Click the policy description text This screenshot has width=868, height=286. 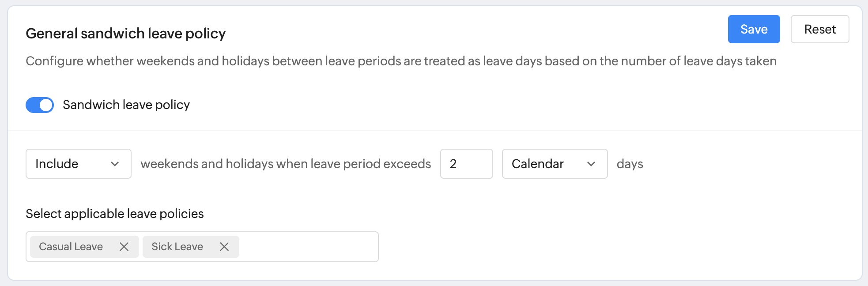(x=401, y=61)
